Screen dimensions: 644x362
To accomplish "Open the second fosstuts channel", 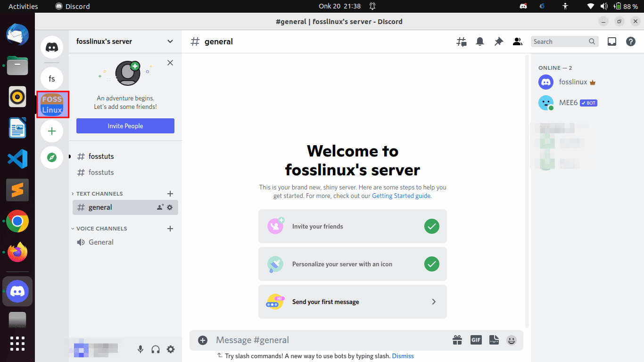I will (x=125, y=173).
